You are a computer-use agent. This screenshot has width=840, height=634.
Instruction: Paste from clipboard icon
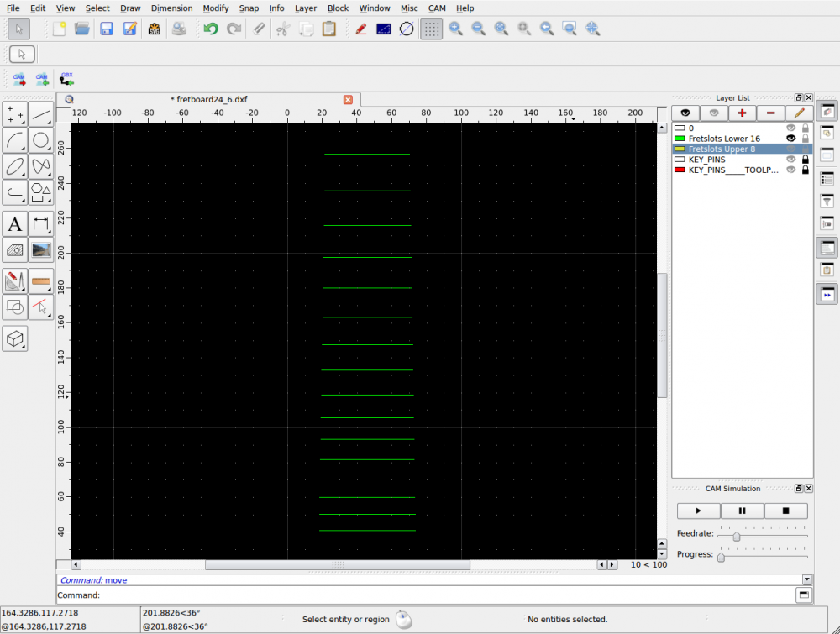[x=329, y=29]
